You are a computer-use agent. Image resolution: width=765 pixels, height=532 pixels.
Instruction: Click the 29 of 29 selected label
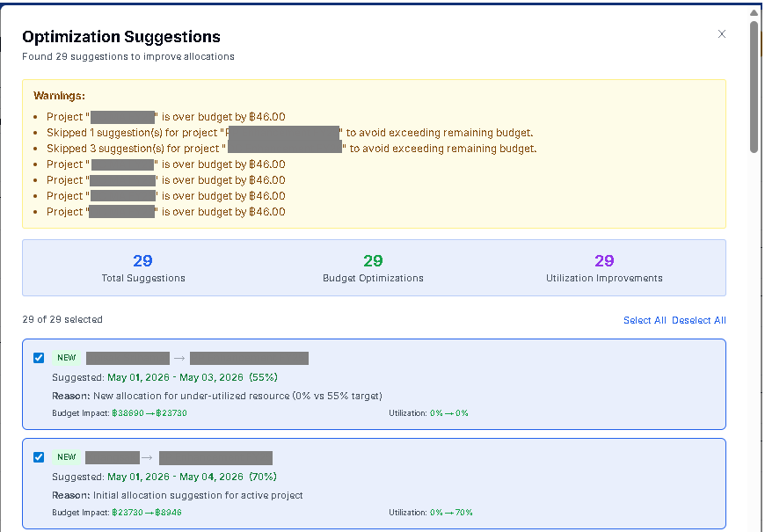pos(61,320)
